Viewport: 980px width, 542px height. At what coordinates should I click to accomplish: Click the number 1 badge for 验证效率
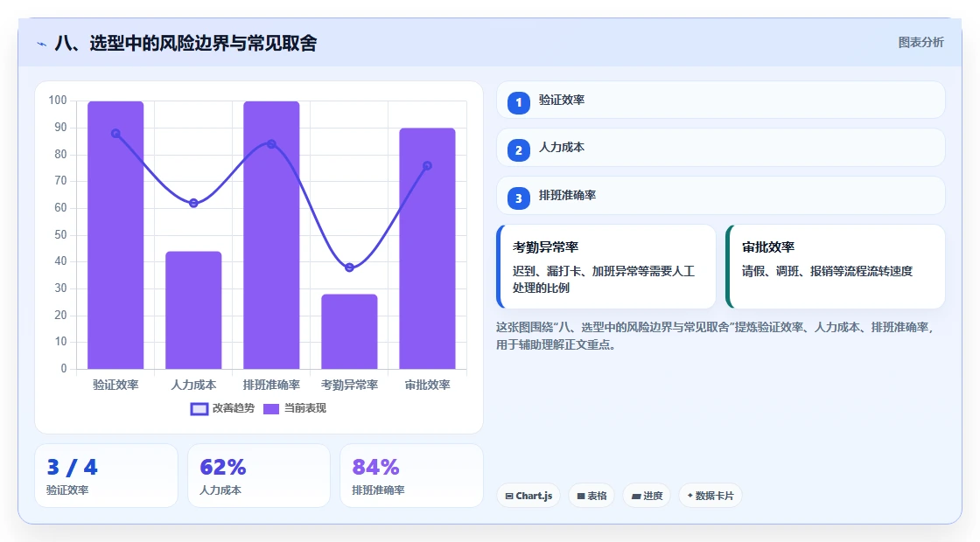518,102
